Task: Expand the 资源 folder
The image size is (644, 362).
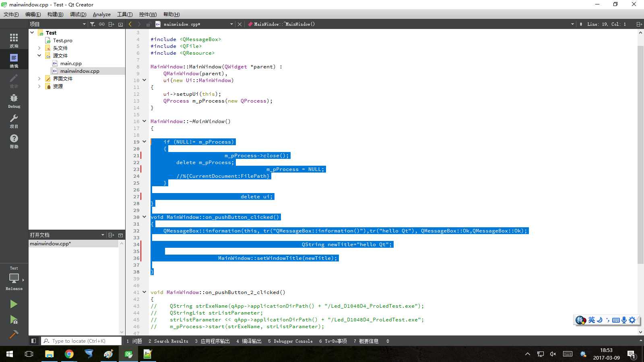Action: pos(39,86)
